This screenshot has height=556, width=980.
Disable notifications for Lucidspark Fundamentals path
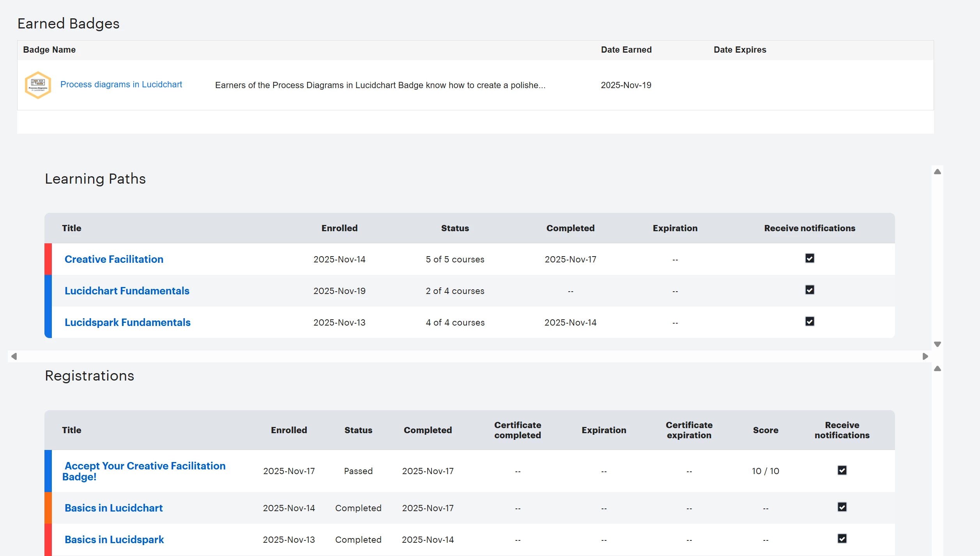810,322
